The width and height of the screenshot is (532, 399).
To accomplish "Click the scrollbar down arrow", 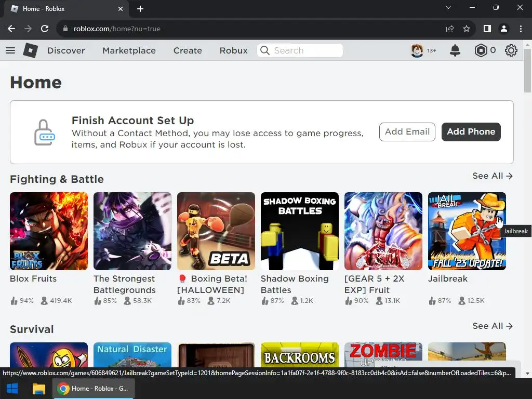I will pyautogui.click(x=527, y=374).
